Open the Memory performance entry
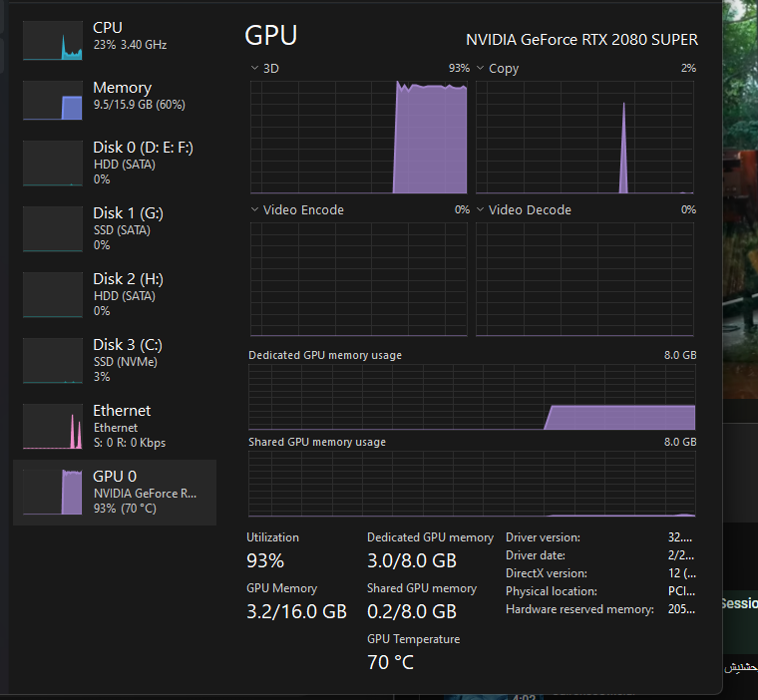The width and height of the screenshot is (758, 700). point(115,100)
